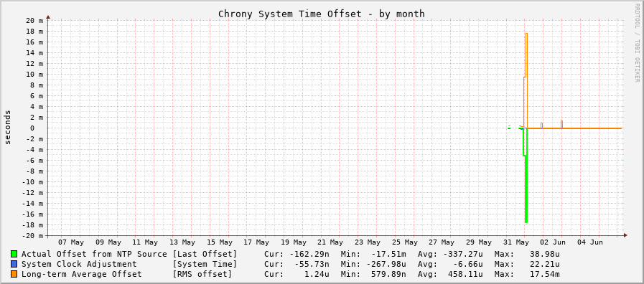Click the blue System Clock Adjustment swatch
644x284 pixels.
tap(14, 264)
